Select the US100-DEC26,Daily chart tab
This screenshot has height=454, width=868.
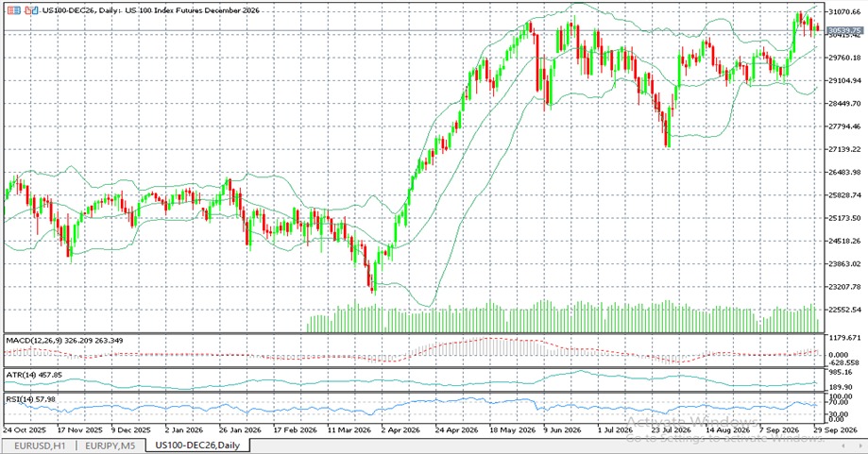pyautogui.click(x=197, y=446)
